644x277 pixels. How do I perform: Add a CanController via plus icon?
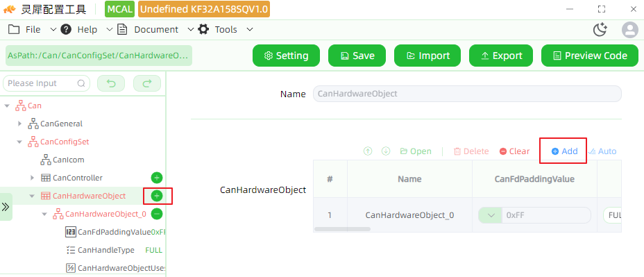[156, 178]
